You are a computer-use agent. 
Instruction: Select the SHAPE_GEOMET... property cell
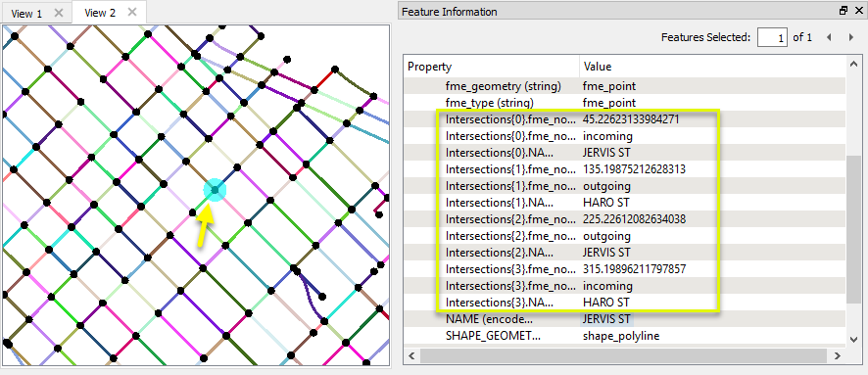pos(493,336)
